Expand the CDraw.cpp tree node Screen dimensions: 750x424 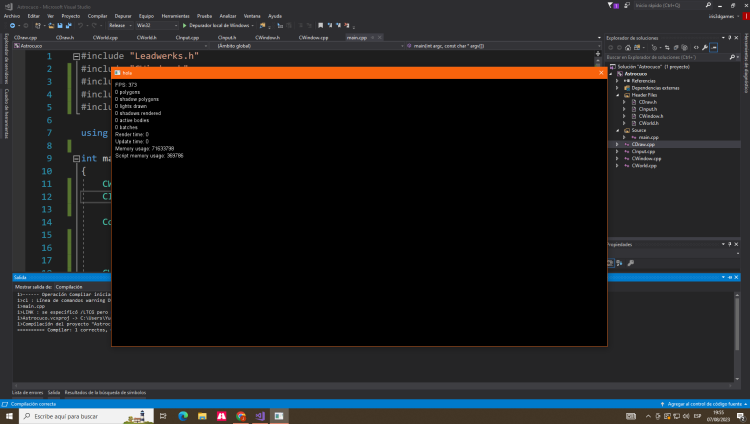tap(617, 144)
